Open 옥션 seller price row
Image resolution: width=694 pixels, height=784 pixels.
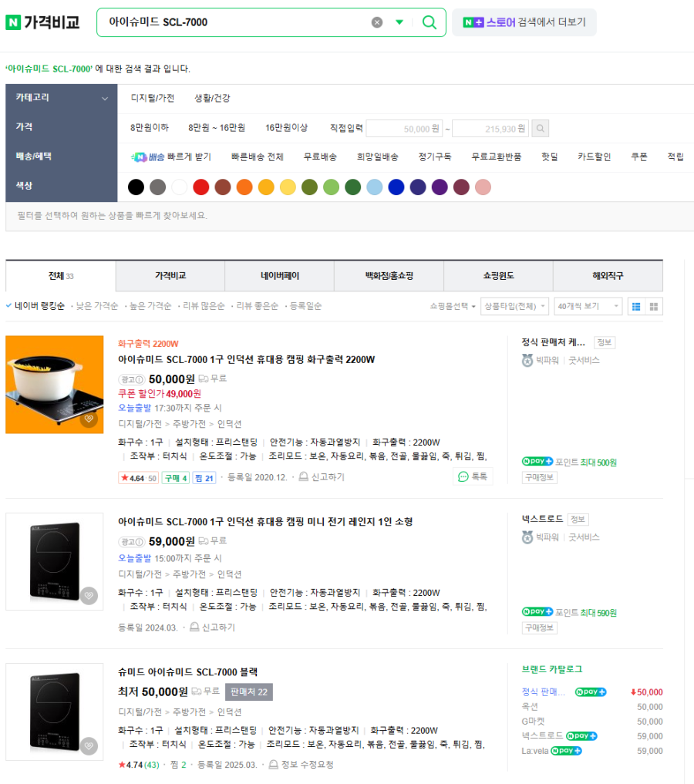point(592,707)
